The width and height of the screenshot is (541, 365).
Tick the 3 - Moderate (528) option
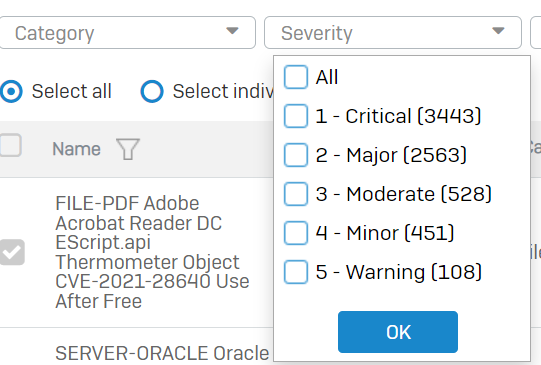point(296,194)
